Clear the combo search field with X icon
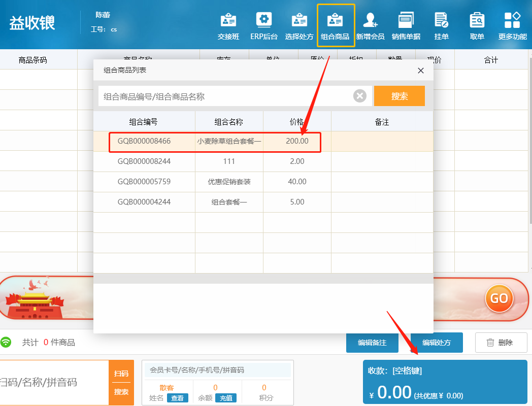 (360, 96)
